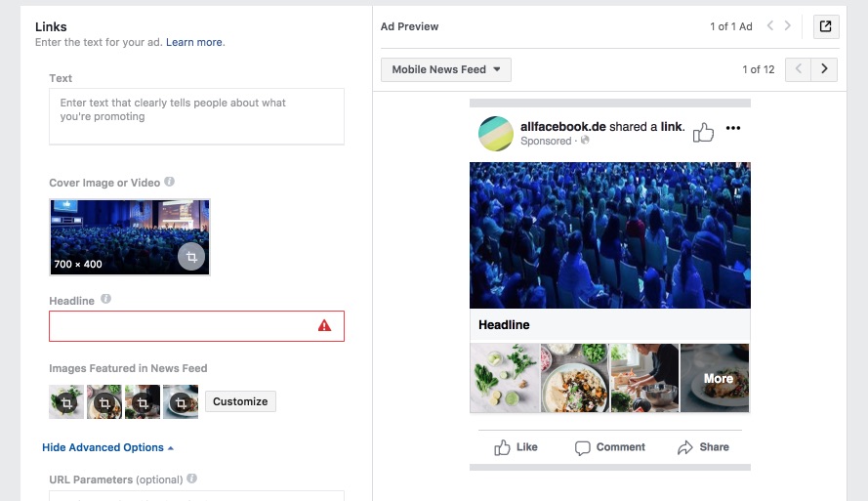
Task: Click info icon beside Cover Image or Video
Action: click(x=169, y=182)
